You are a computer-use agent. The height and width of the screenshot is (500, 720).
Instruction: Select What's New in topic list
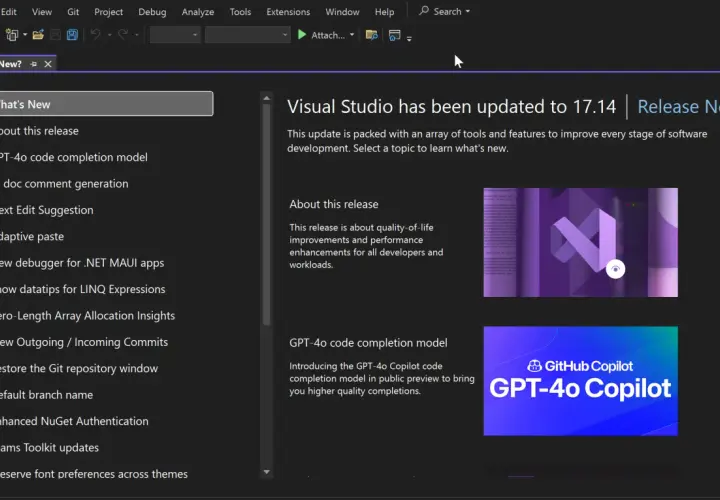click(x=106, y=104)
